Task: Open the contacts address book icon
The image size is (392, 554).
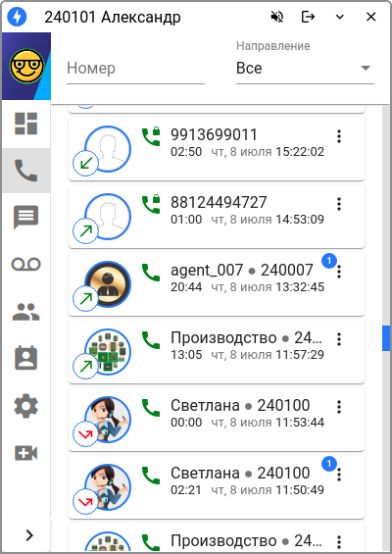Action: (x=25, y=358)
